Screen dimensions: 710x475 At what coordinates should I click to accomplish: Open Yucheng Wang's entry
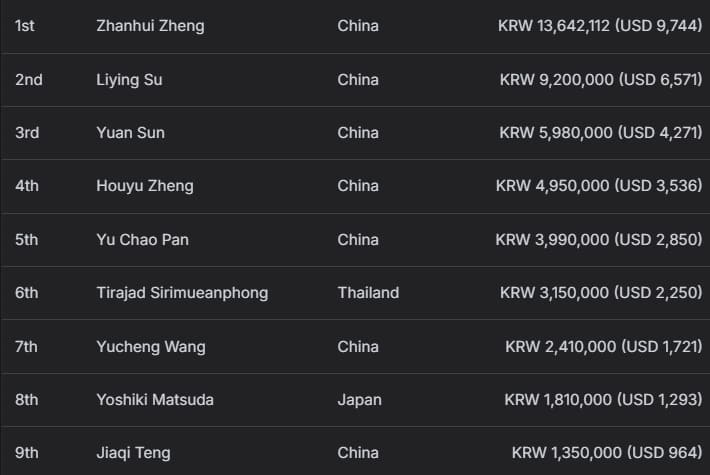point(151,347)
